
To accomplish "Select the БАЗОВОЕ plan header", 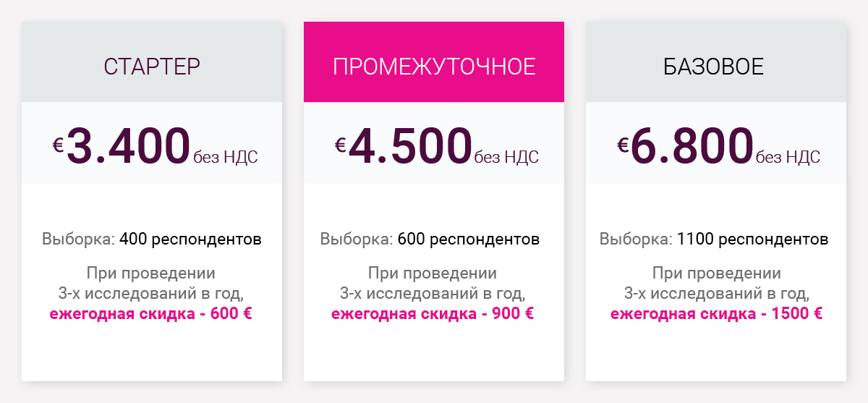I will 714,67.
